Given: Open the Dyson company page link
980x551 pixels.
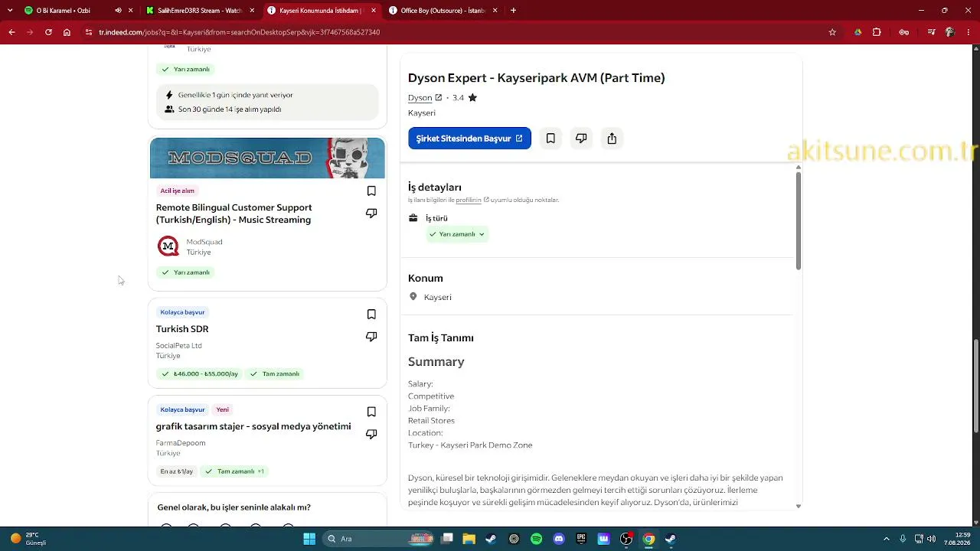Looking at the screenshot, I should tap(425, 98).
